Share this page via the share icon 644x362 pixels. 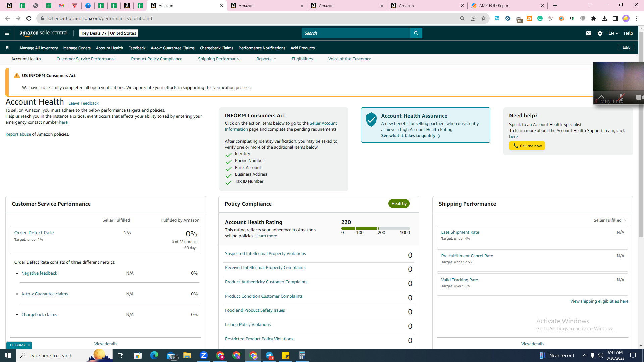pyautogui.click(x=473, y=18)
